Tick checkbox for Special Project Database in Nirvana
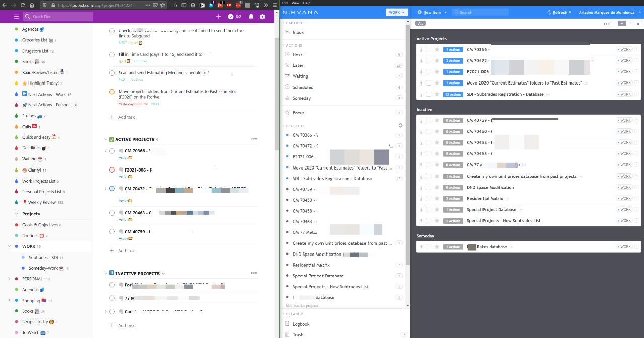Image resolution: width=644 pixels, height=338 pixels. [x=428, y=210]
